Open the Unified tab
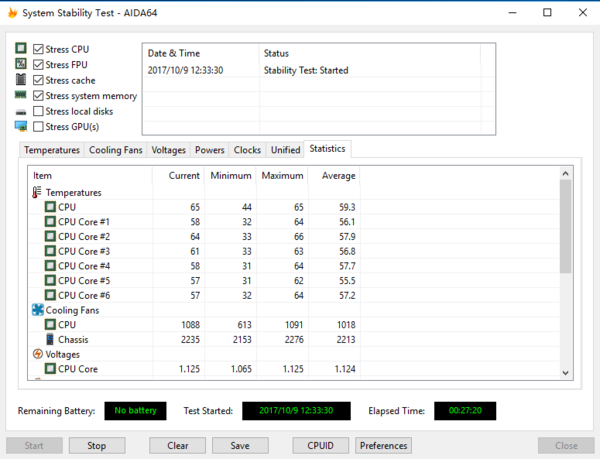Image resolution: width=600 pixels, height=459 pixels. click(x=285, y=150)
